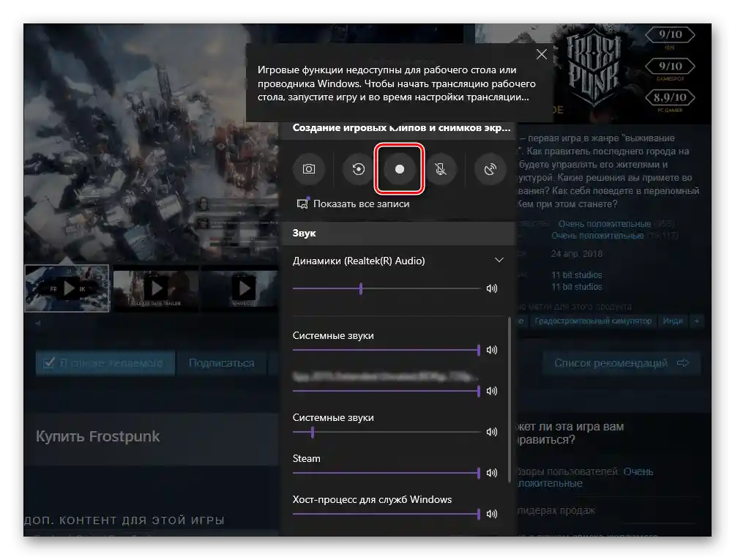Screen dimensions: 735x560
Task: Mute the blurred application's audio
Action: point(492,391)
